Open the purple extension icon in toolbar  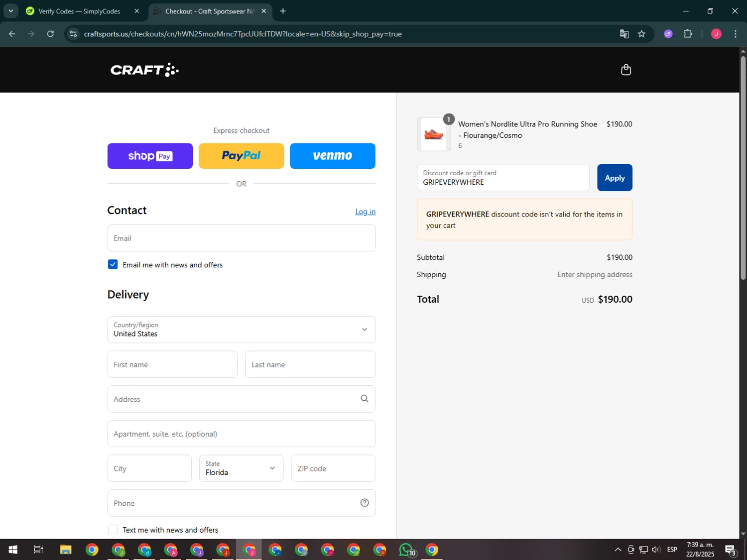(668, 34)
